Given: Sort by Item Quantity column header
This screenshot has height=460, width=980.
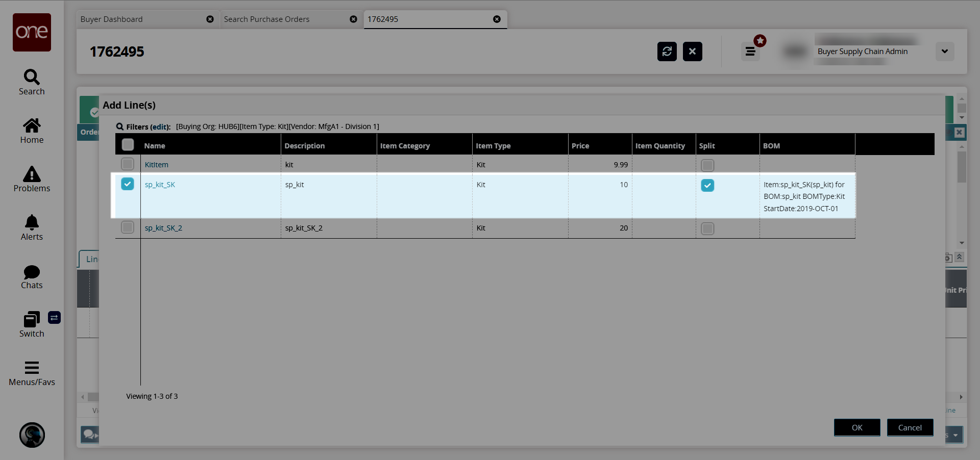Looking at the screenshot, I should click(x=664, y=145).
